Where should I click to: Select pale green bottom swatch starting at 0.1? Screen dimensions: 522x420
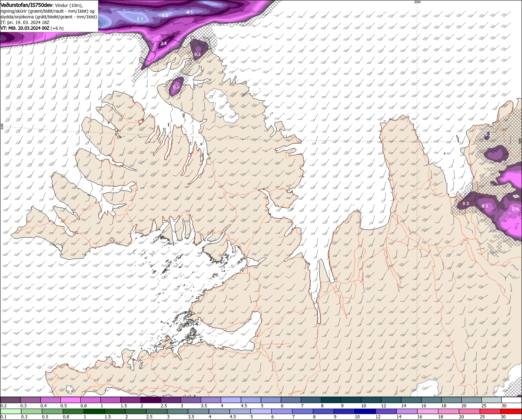(x=11, y=411)
